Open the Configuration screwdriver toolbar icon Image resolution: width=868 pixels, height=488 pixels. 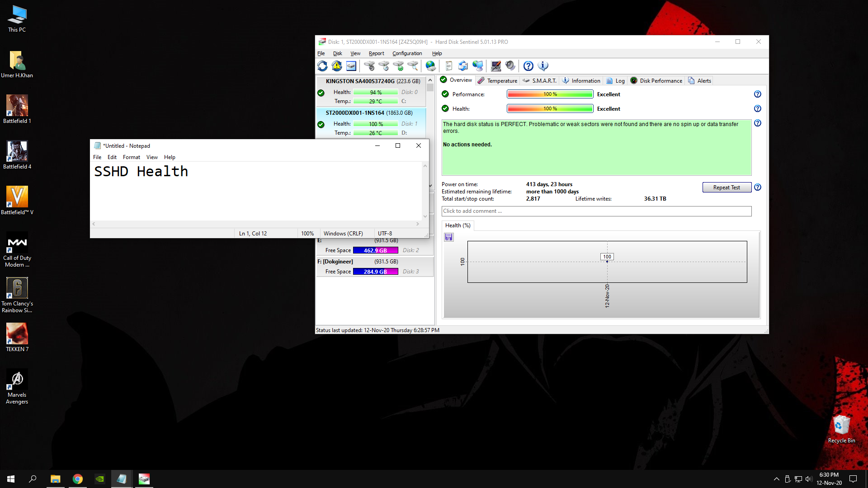pos(496,66)
